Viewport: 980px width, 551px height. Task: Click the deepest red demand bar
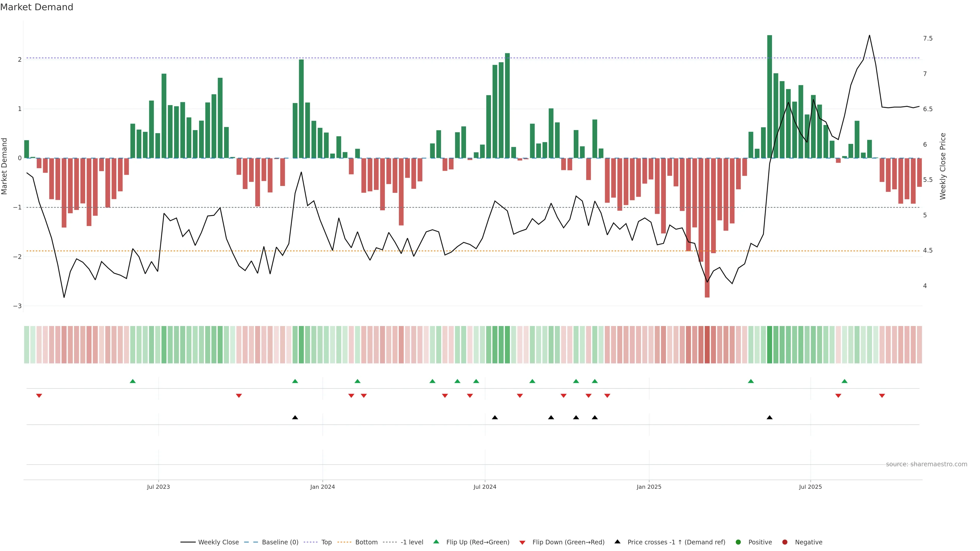pyautogui.click(x=707, y=228)
